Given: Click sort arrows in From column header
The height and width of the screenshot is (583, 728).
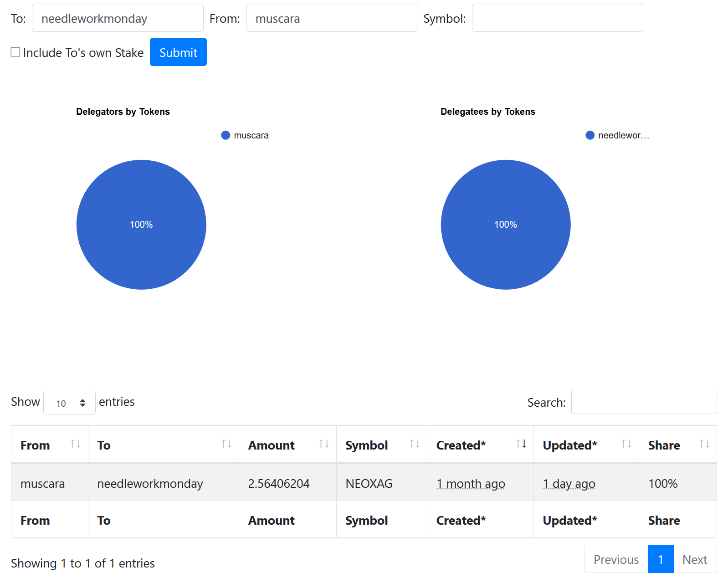Looking at the screenshot, I should 76,444.
